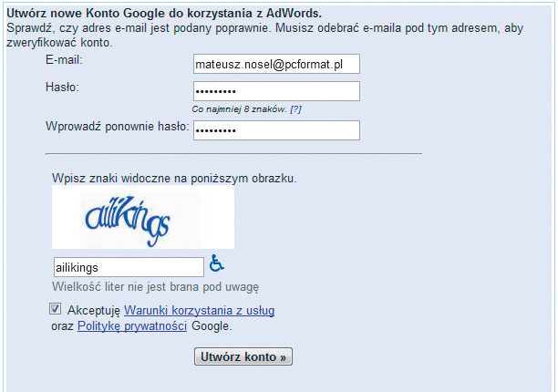
Task: Click the Wpisz znaki widoczne instruction text
Action: point(174,178)
